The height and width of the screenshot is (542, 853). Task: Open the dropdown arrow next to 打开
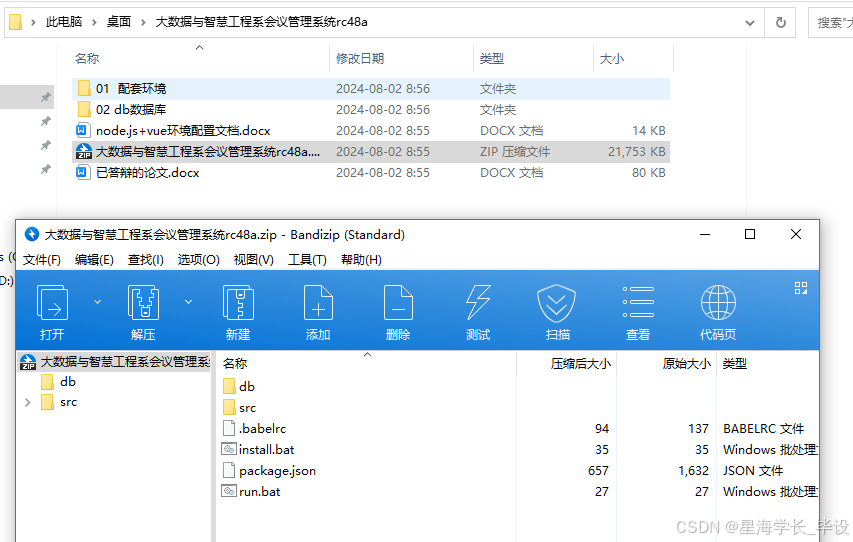click(x=97, y=301)
